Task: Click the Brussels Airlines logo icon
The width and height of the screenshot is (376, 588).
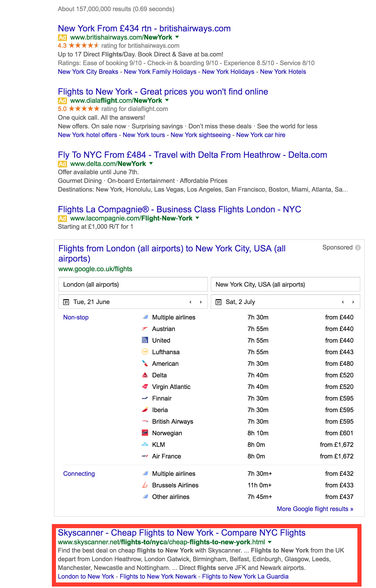Action: [x=145, y=485]
